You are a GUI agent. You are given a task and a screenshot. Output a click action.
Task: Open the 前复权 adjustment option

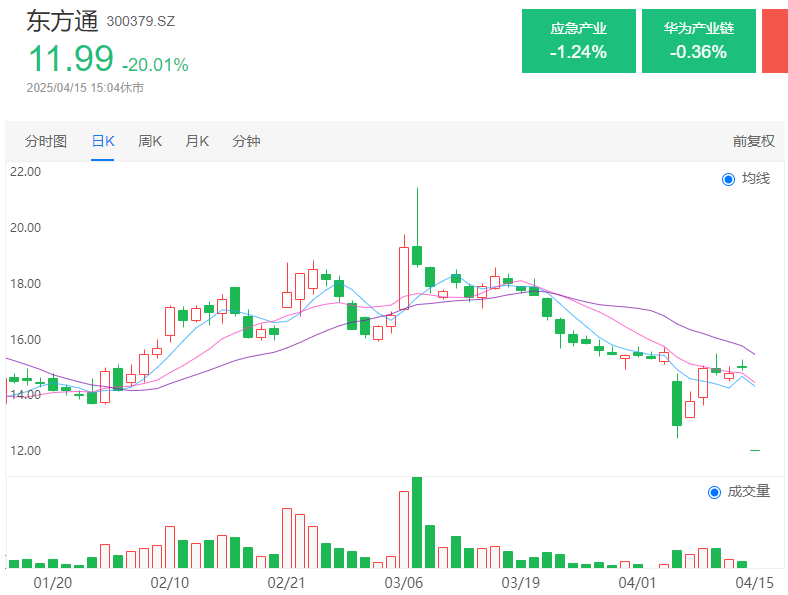click(753, 141)
